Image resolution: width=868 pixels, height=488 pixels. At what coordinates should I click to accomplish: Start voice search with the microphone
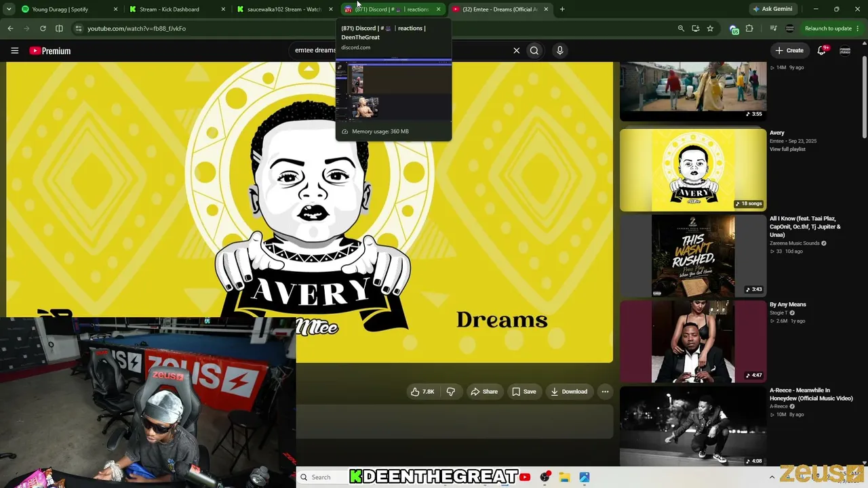559,50
